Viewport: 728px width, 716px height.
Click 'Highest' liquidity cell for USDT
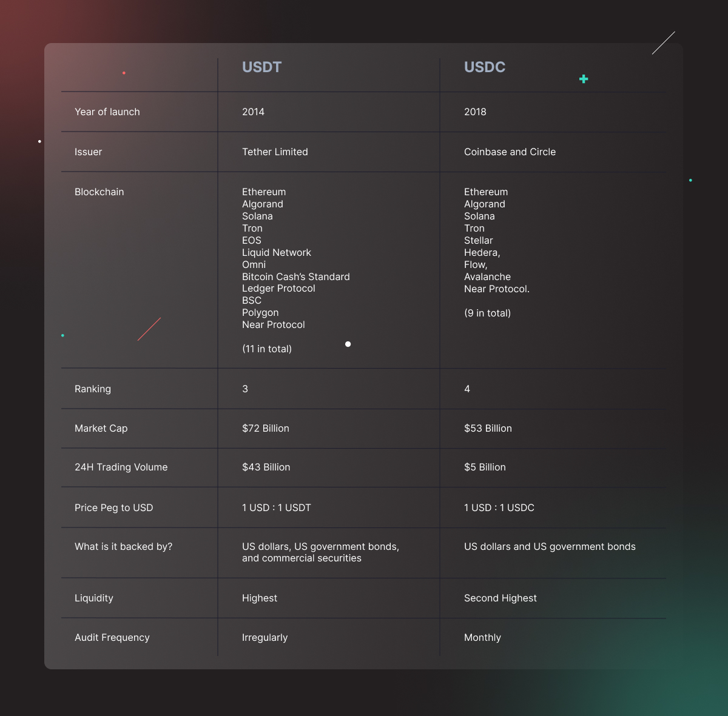point(260,598)
